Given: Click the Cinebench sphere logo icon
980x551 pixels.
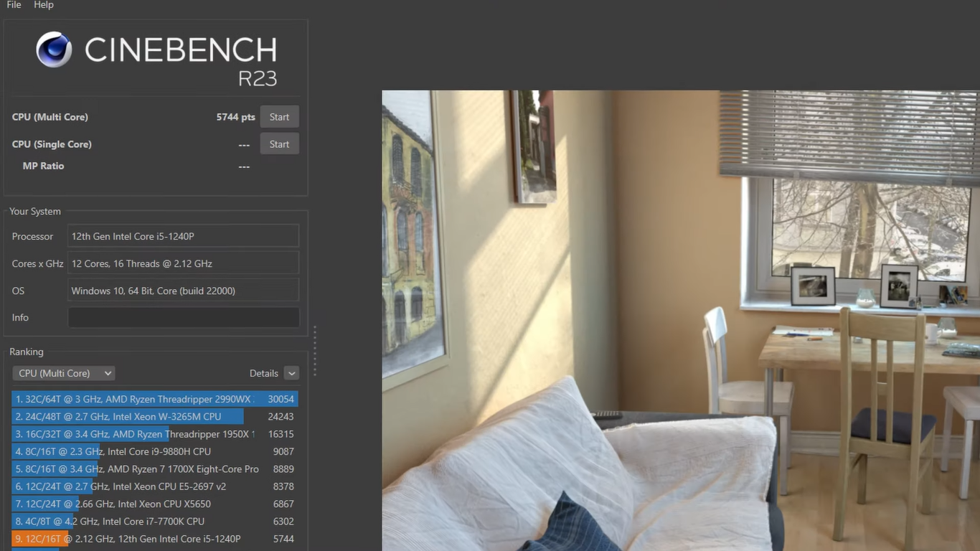Looking at the screenshot, I should (54, 50).
